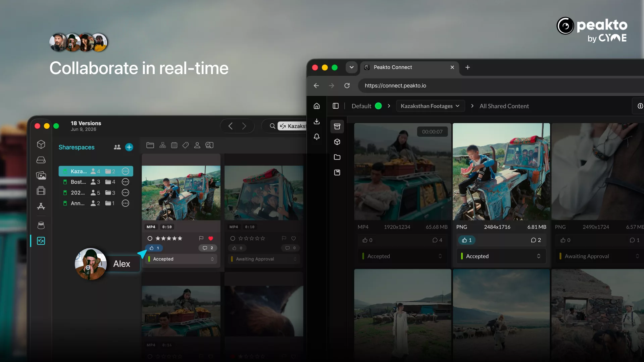Image resolution: width=644 pixels, height=362 pixels.
Task: Toggle the circle marker on five-star MP4 card
Action: coord(150,238)
